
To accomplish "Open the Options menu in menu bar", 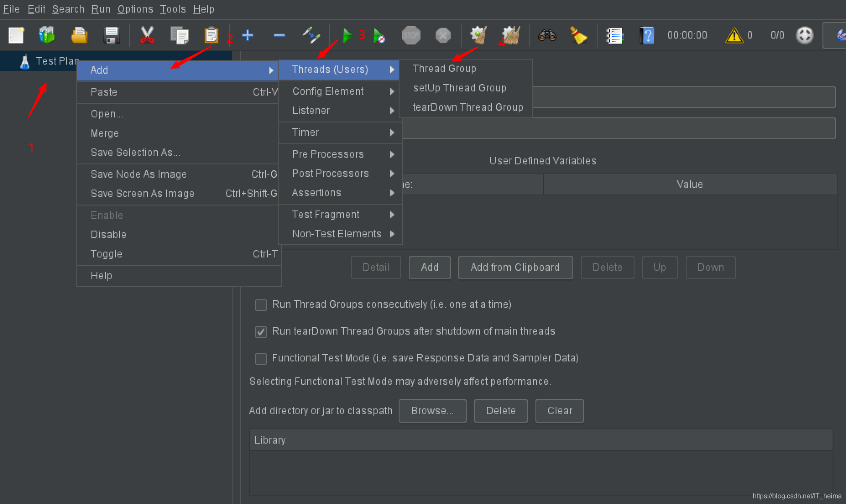I will click(135, 9).
